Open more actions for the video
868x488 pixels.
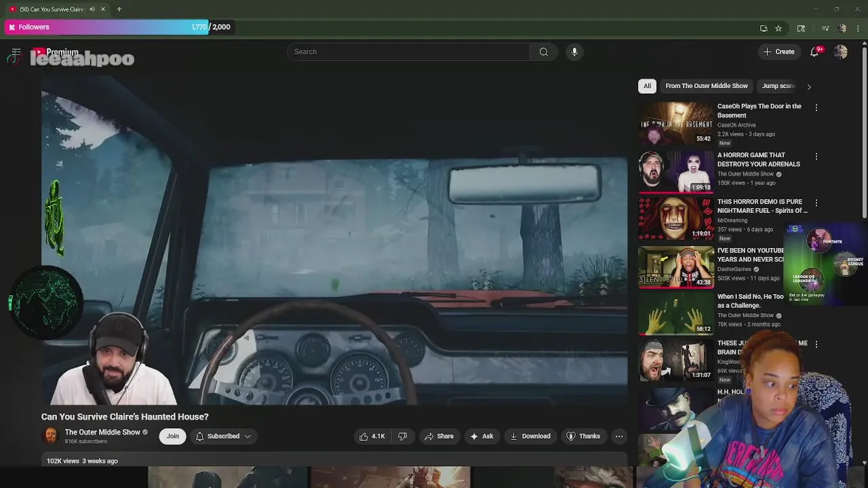coord(619,436)
